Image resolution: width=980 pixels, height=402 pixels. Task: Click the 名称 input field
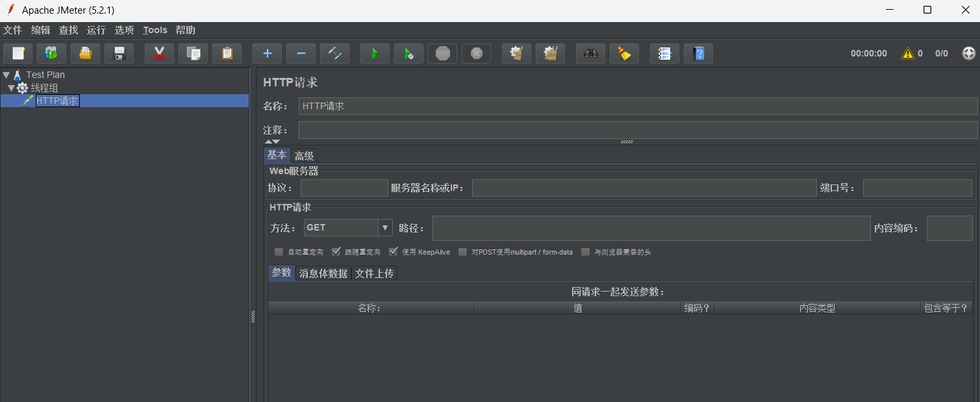[x=638, y=106]
